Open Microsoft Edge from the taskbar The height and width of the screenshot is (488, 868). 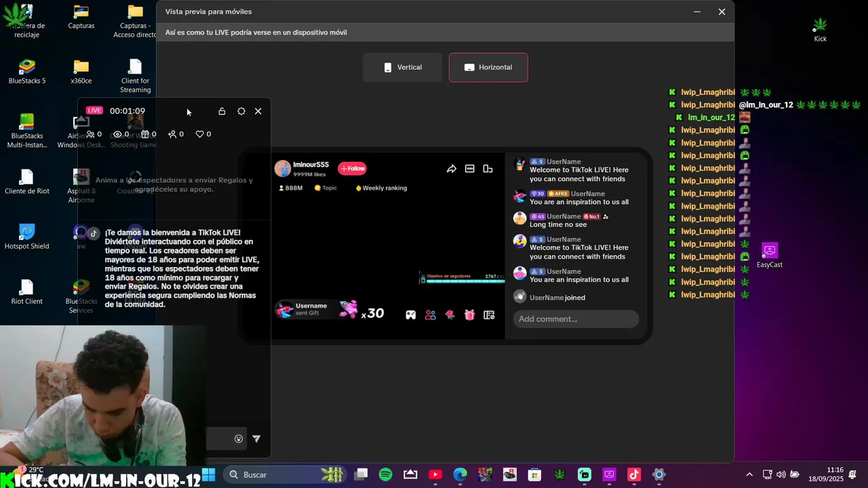pyautogui.click(x=460, y=474)
